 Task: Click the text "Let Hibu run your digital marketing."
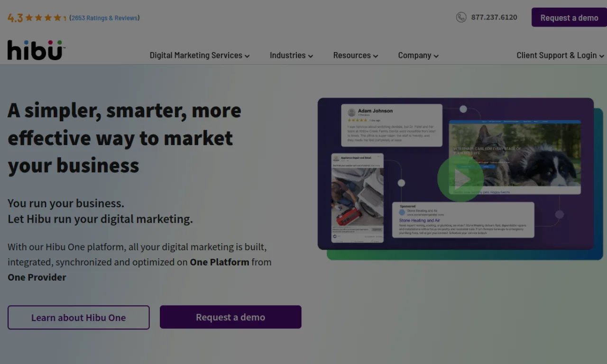click(x=100, y=219)
